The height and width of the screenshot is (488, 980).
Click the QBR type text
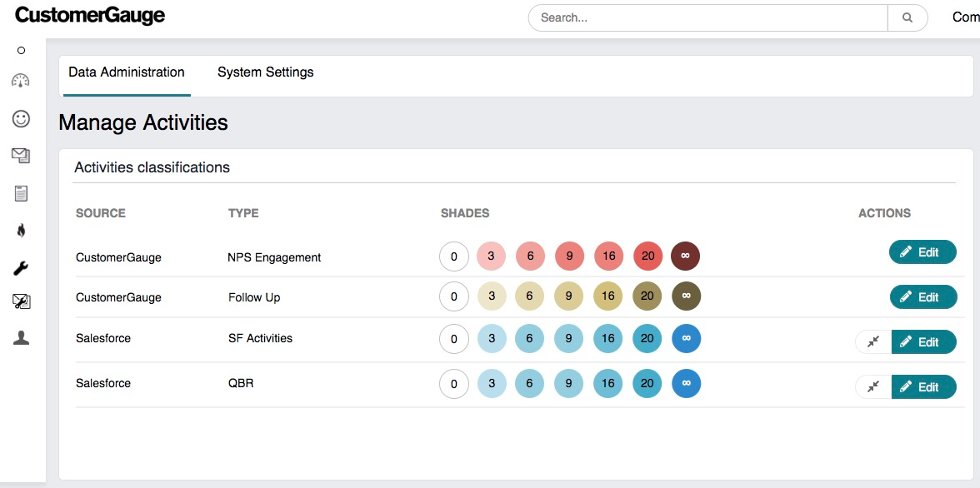click(x=241, y=383)
